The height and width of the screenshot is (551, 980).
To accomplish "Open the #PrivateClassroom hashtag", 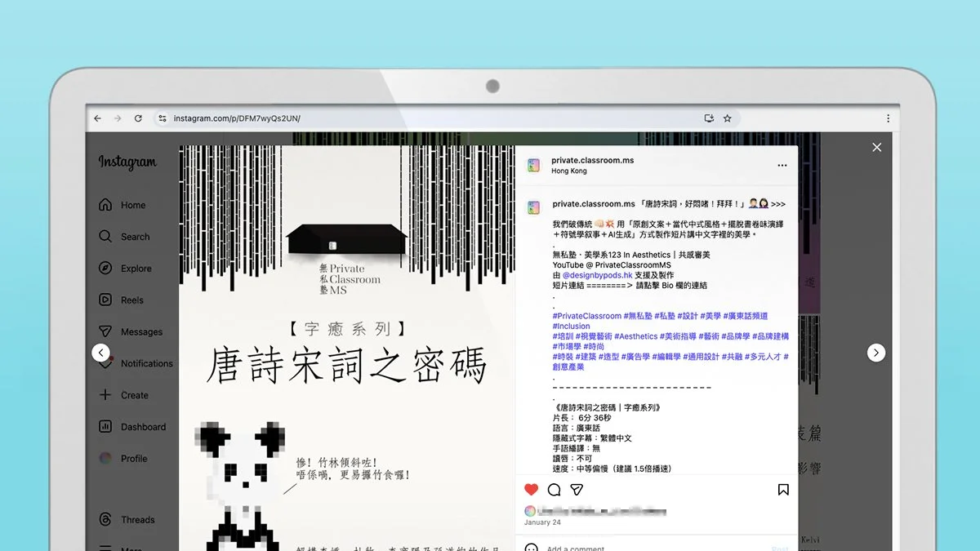I will (x=587, y=316).
